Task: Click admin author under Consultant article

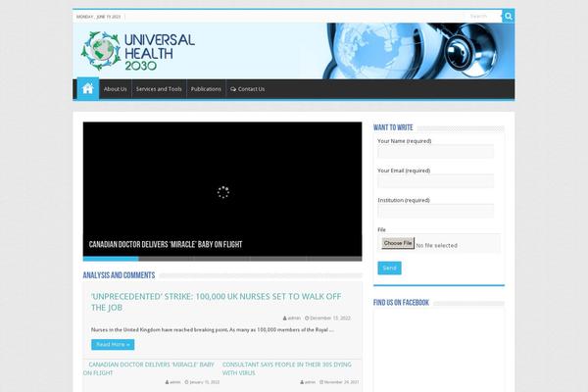Action: pos(308,382)
